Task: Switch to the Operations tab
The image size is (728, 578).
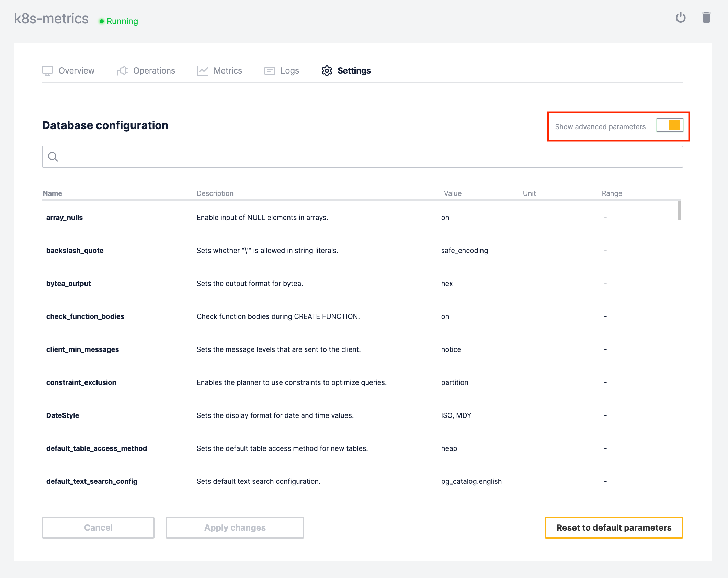Action: coord(146,71)
